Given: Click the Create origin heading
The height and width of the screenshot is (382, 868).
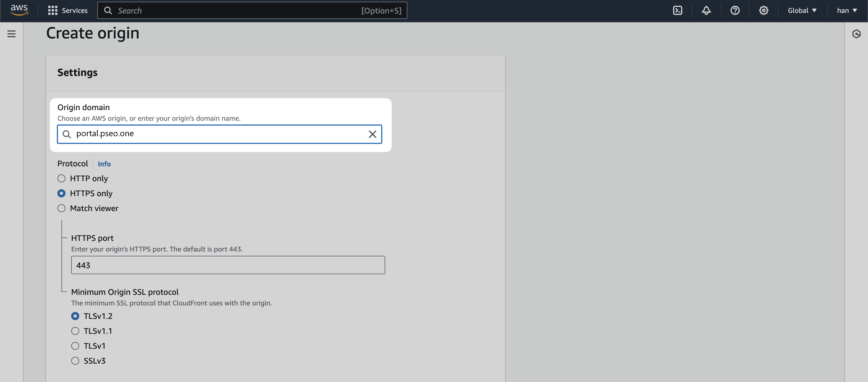Looking at the screenshot, I should [93, 33].
